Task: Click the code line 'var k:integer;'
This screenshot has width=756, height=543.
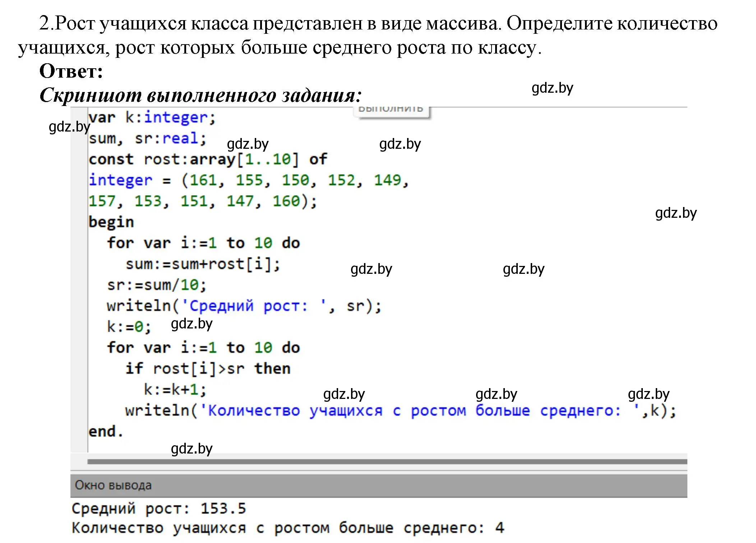Action: [152, 118]
